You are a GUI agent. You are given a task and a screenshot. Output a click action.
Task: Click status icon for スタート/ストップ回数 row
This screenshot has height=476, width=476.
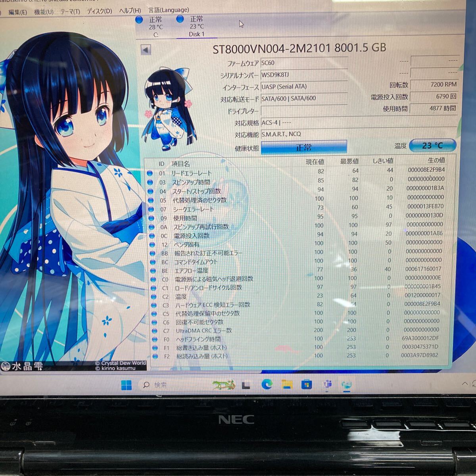point(150,192)
